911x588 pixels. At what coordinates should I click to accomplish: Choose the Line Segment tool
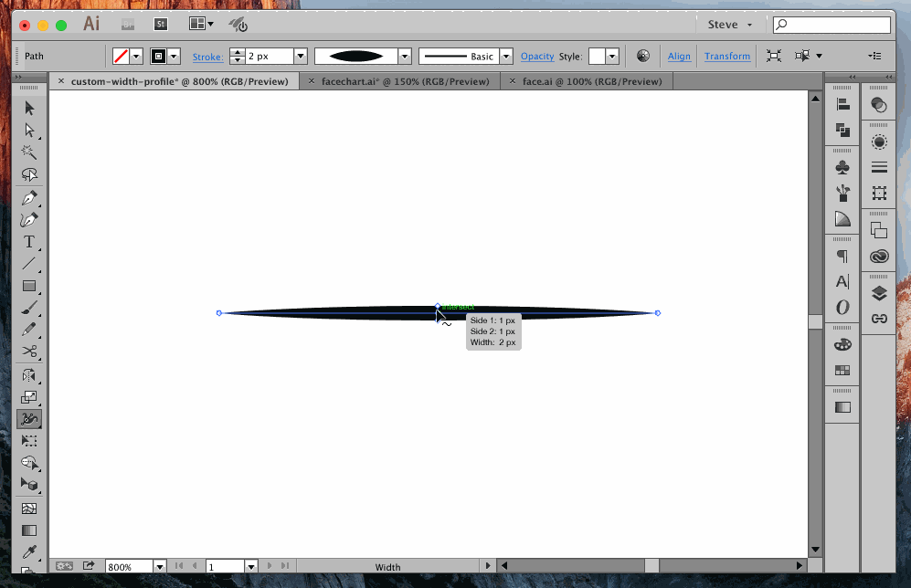click(29, 264)
